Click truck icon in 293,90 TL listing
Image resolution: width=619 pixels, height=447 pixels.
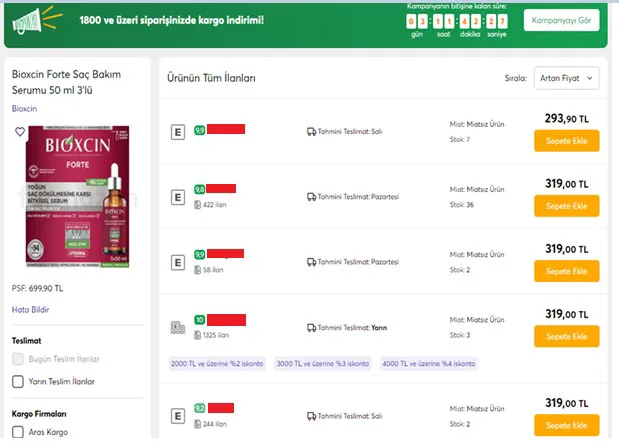[311, 131]
